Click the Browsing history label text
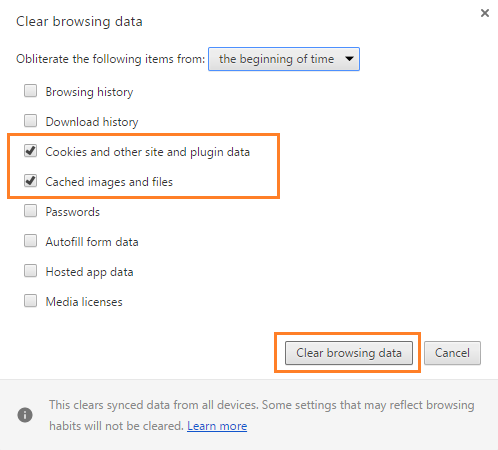 [x=89, y=92]
